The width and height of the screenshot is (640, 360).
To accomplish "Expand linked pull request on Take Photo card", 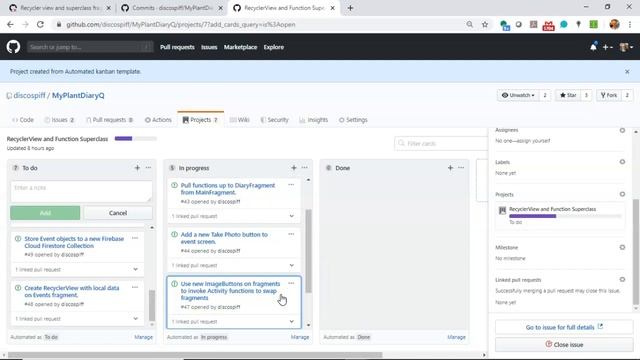I will pos(291,265).
